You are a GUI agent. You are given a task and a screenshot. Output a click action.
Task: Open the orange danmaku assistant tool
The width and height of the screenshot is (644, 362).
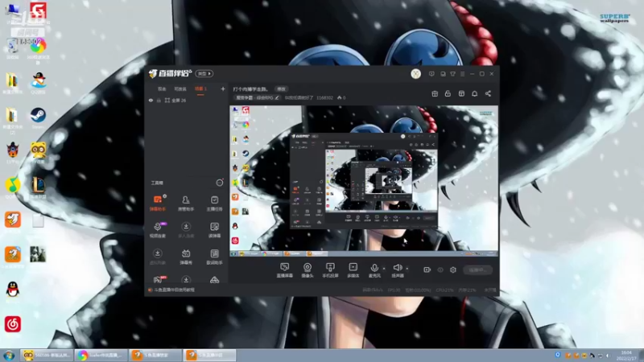pyautogui.click(x=157, y=203)
